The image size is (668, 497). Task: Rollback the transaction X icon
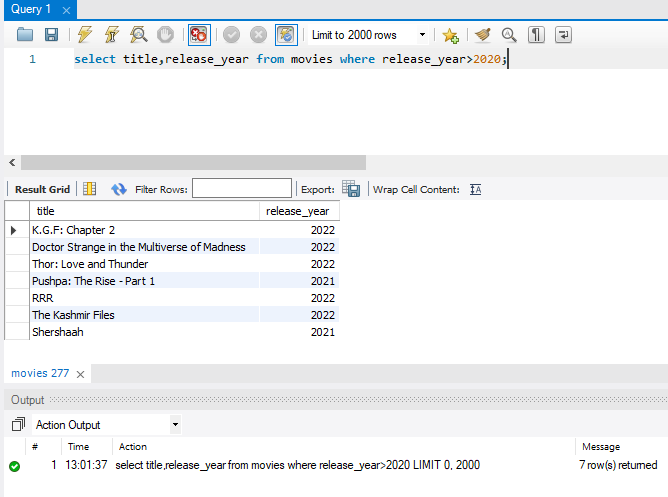pos(258,34)
